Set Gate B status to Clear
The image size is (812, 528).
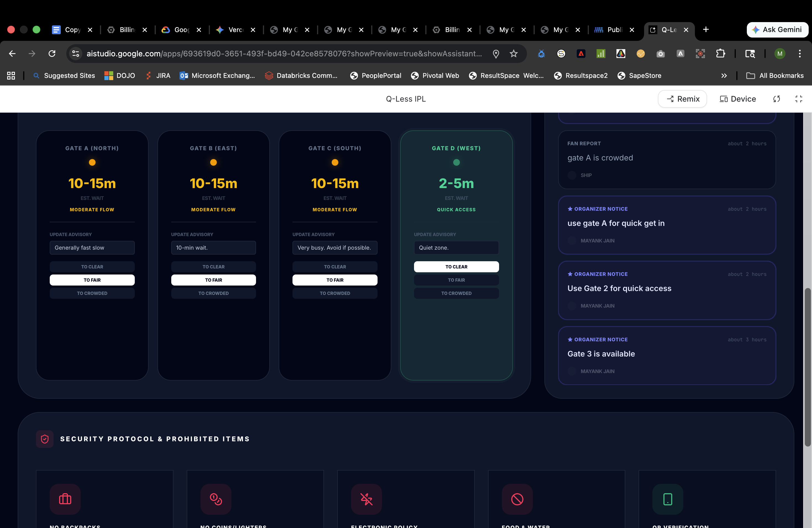pos(213,267)
